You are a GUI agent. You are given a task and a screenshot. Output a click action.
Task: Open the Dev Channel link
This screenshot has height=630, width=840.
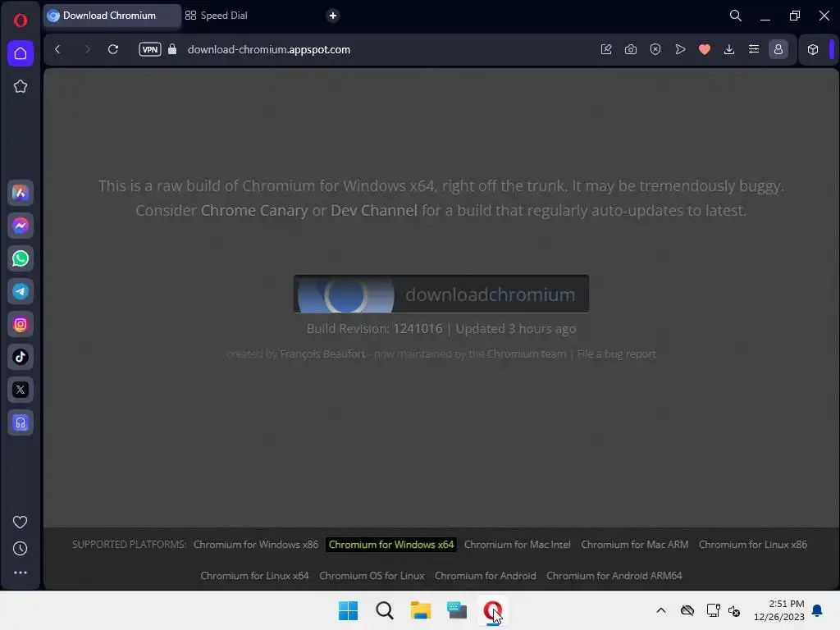pyautogui.click(x=374, y=210)
